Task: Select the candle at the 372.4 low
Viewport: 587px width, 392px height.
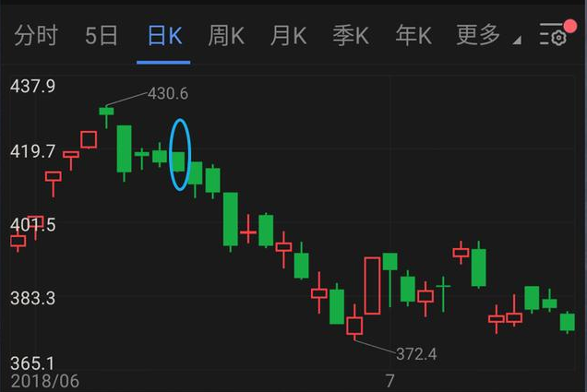Action: coord(354,322)
